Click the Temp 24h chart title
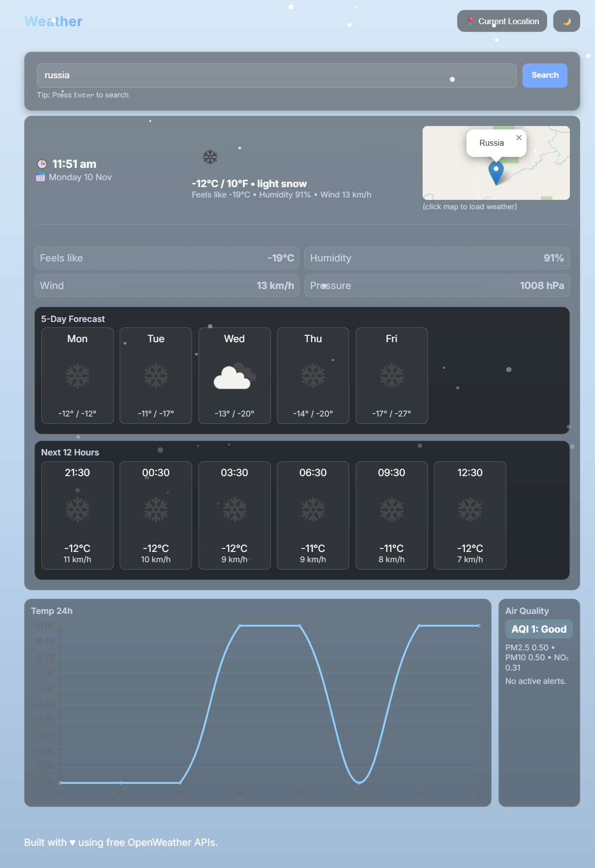595x868 pixels. click(52, 611)
